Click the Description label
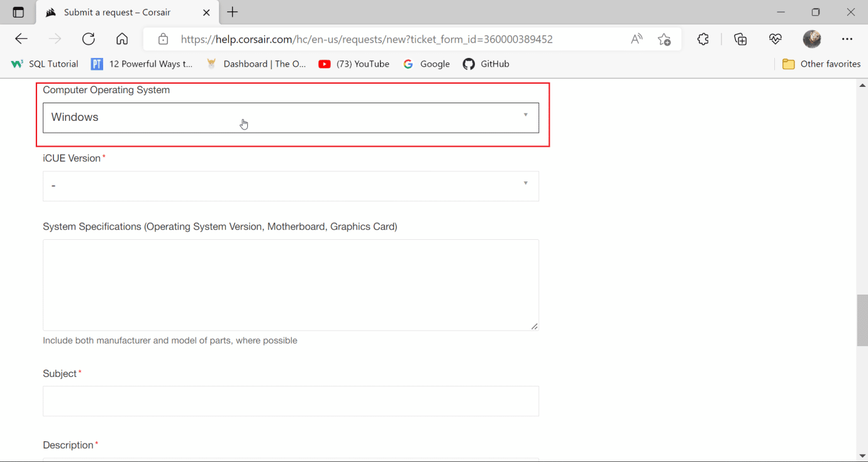The image size is (868, 462). pos(68,445)
